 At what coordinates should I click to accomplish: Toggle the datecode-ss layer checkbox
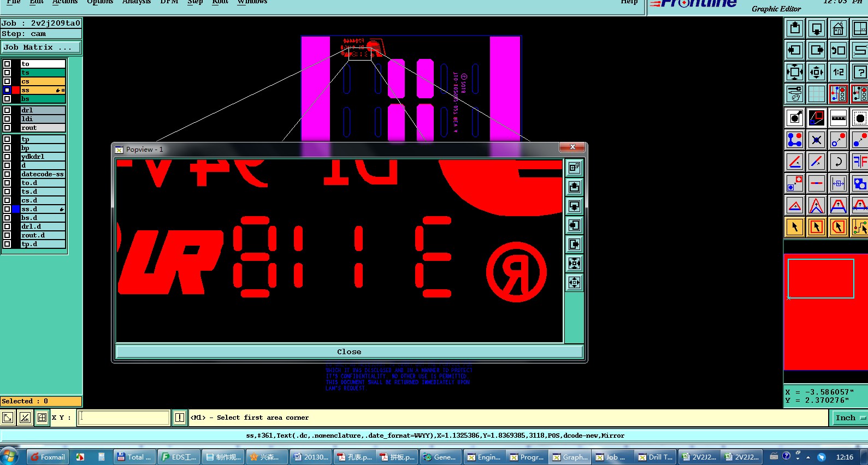(7, 174)
